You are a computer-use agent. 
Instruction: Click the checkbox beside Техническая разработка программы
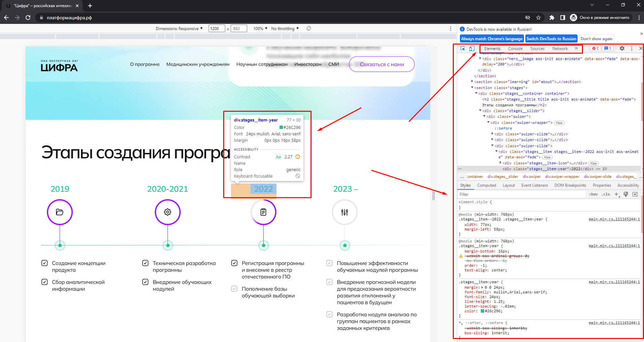pos(145,263)
